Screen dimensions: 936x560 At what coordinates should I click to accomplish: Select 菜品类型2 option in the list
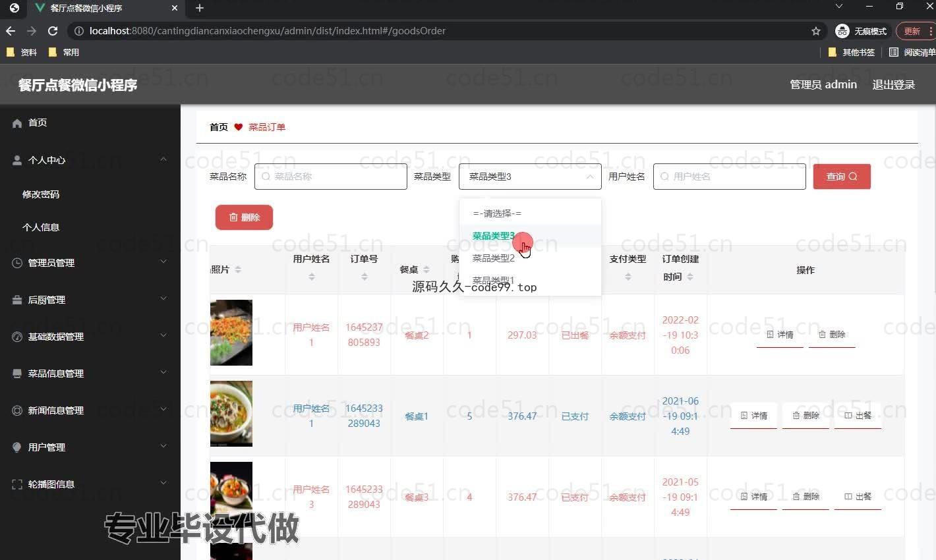tap(530, 258)
